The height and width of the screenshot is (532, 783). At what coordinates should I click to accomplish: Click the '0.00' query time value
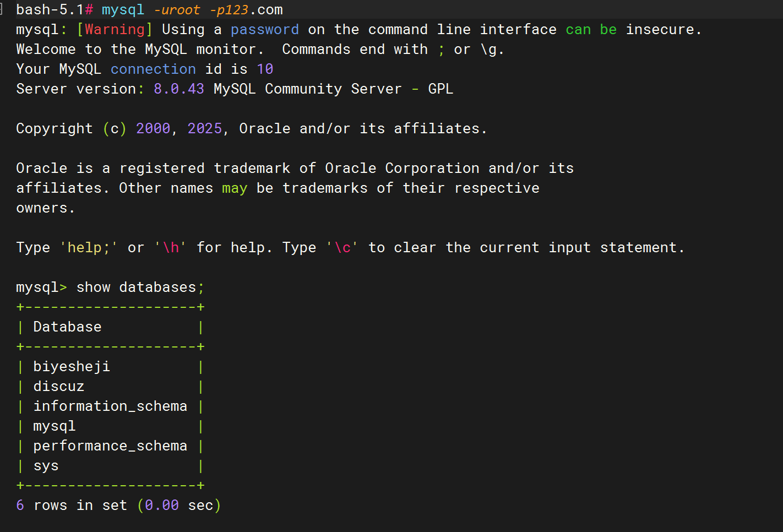pos(162,506)
